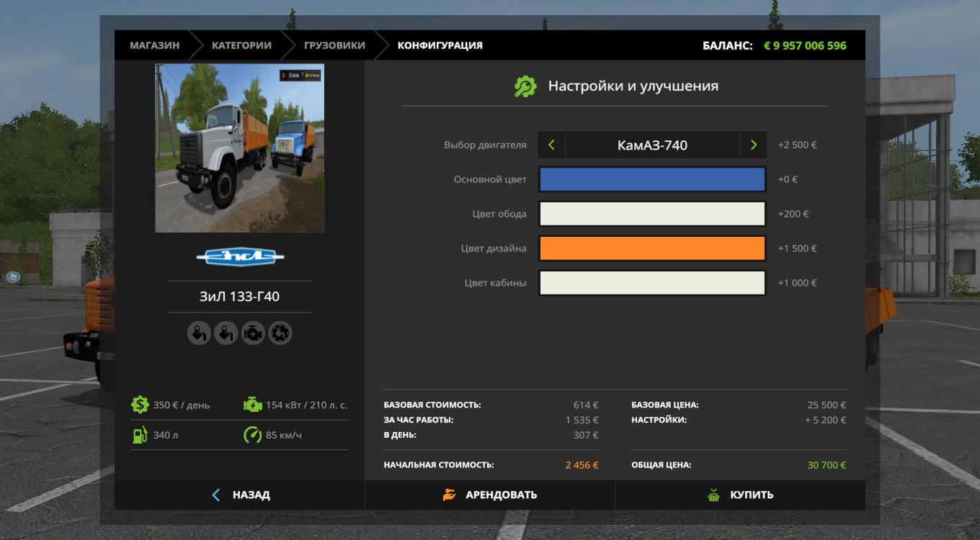This screenshot has width=980, height=540.
Task: Click the ZiL truck preview image
Action: click(239, 148)
